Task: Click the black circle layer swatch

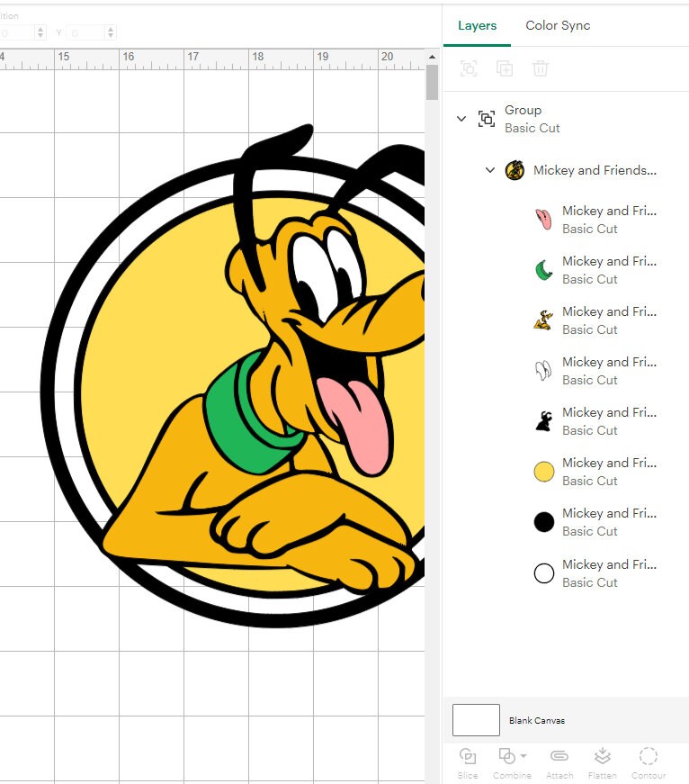Action: point(543,522)
